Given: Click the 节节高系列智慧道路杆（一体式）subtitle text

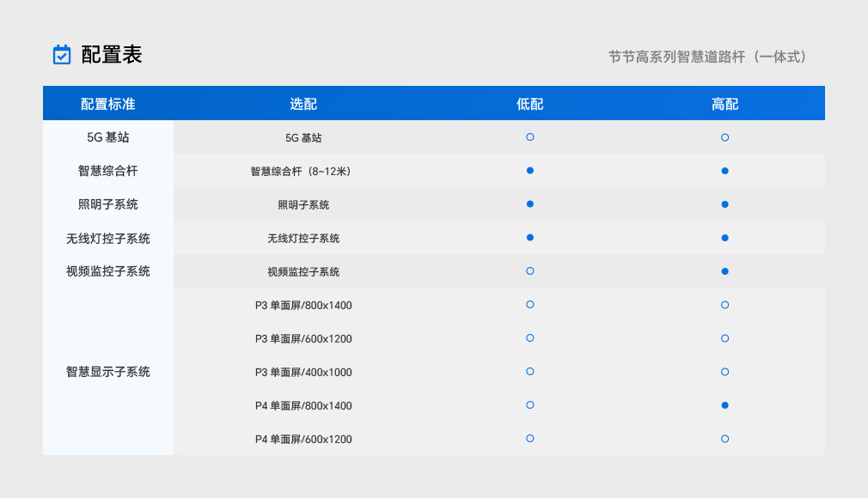Looking at the screenshot, I should 707,57.
